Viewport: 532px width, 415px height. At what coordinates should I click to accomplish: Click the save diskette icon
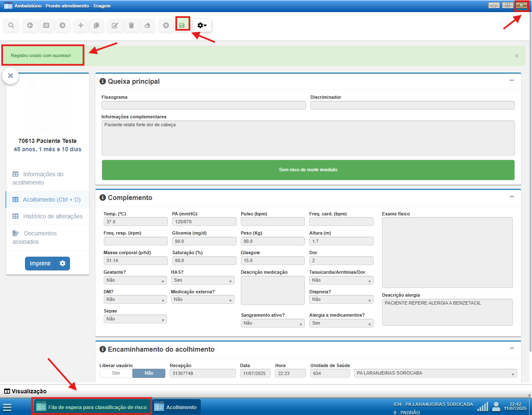tap(182, 25)
